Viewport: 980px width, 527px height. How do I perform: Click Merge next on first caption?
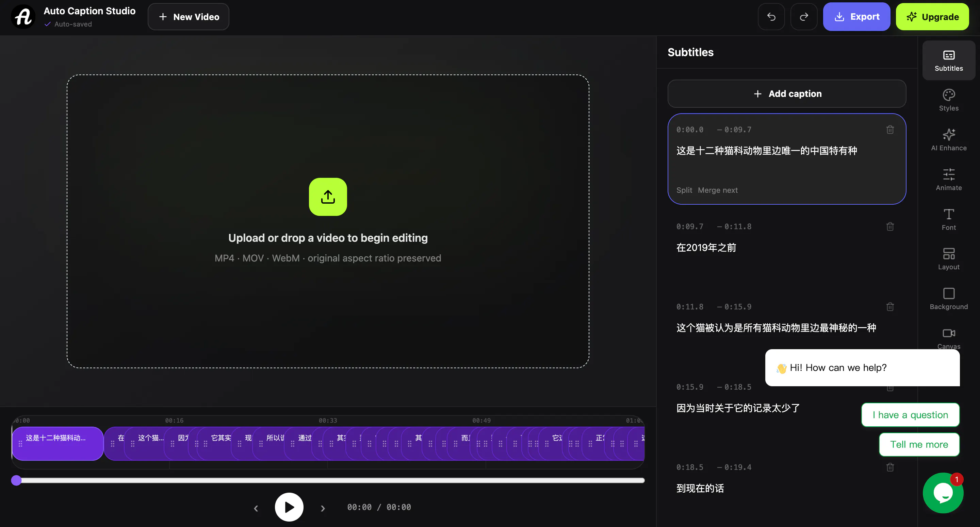tap(718, 190)
